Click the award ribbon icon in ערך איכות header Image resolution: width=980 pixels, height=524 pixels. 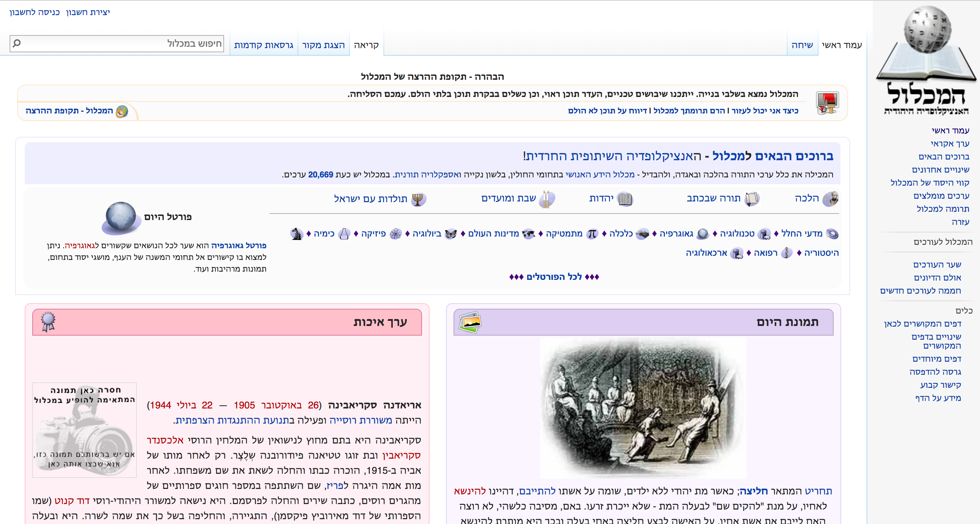[x=48, y=322]
